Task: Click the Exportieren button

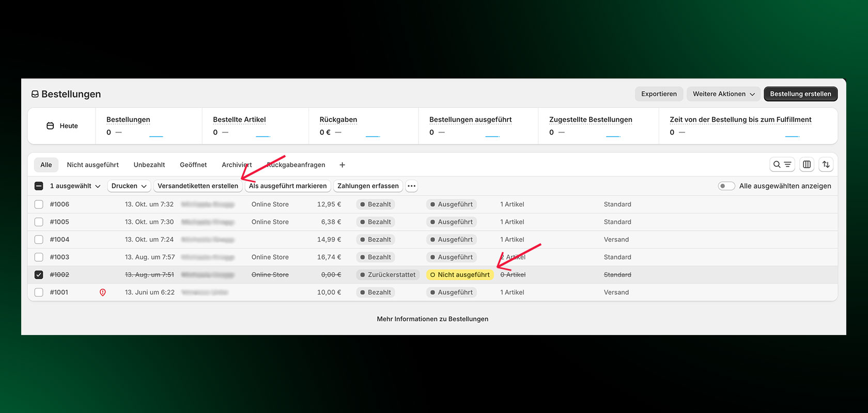Action: 659,94
